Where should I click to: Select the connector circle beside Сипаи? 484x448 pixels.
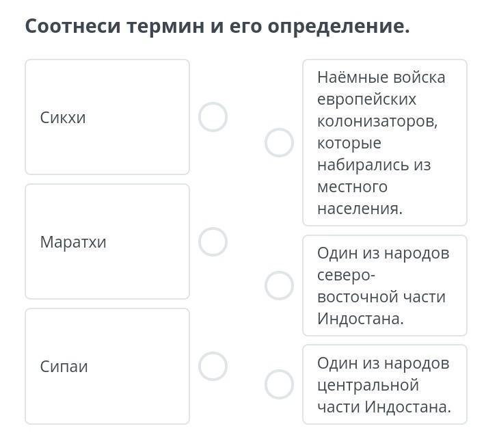213,366
